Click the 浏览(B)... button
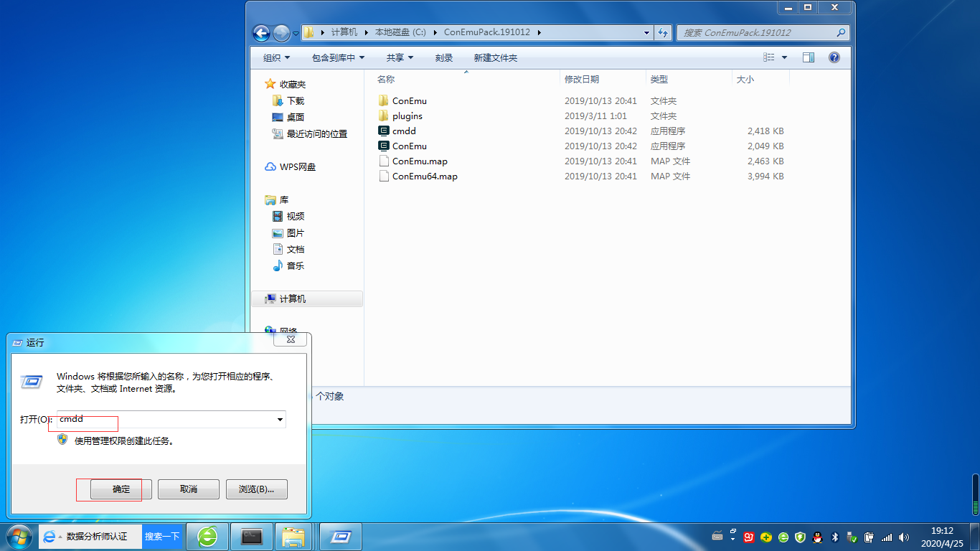The image size is (980, 551). tap(256, 489)
